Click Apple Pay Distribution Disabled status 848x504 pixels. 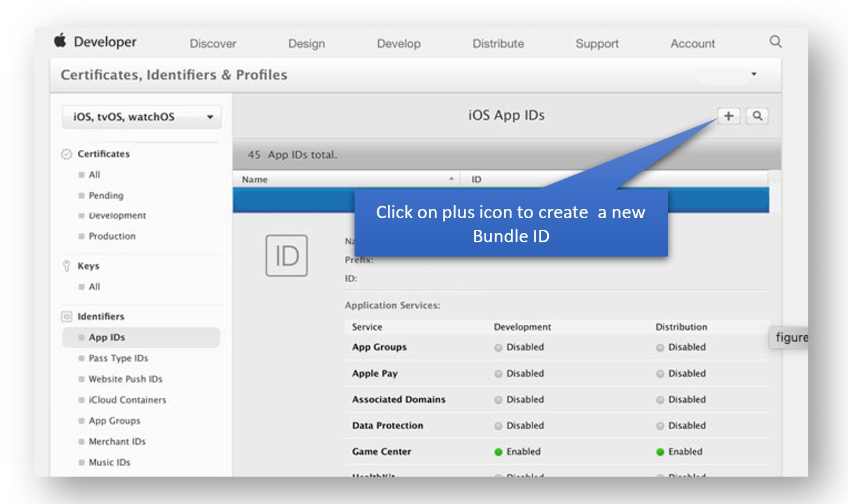click(x=681, y=373)
